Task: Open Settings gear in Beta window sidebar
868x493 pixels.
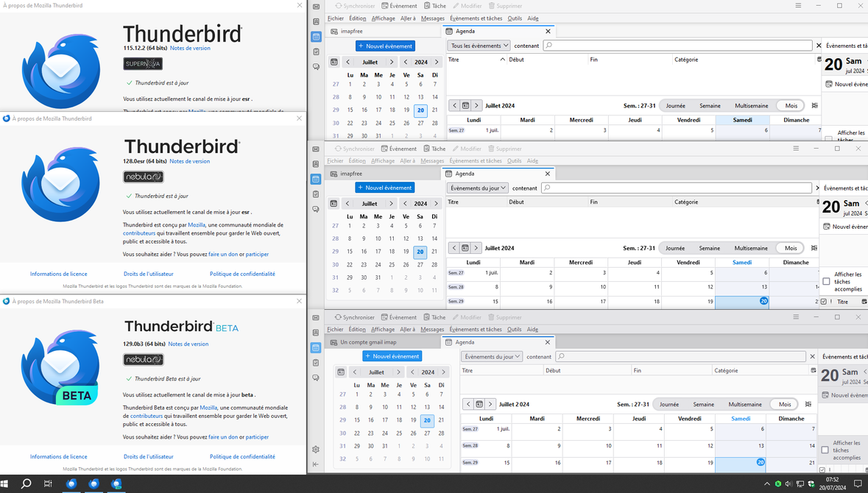Action: click(x=316, y=450)
